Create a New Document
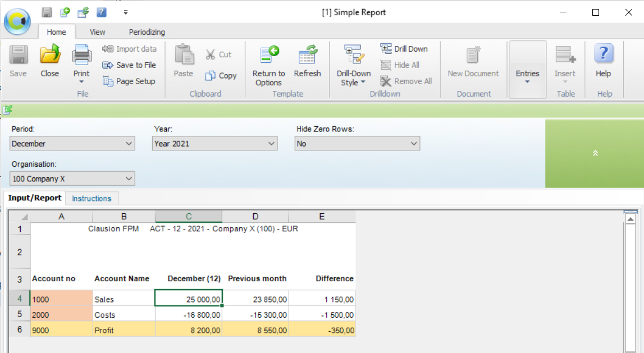The height and width of the screenshot is (353, 644). [473, 61]
